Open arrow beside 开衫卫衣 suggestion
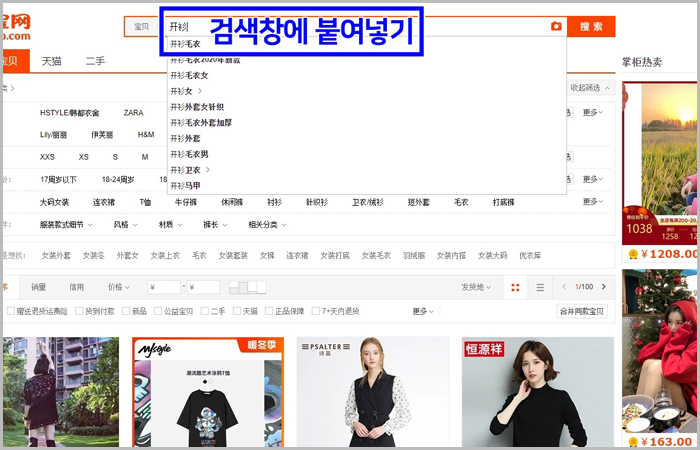This screenshot has height=450, width=700. click(208, 170)
